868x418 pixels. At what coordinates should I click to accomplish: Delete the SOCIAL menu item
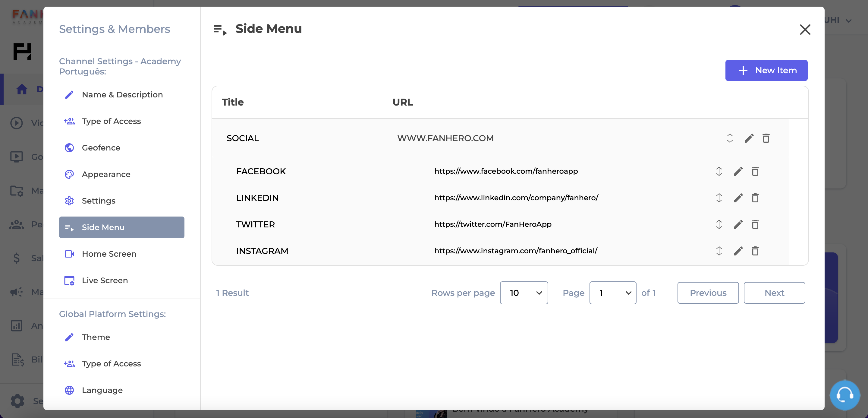(766, 138)
